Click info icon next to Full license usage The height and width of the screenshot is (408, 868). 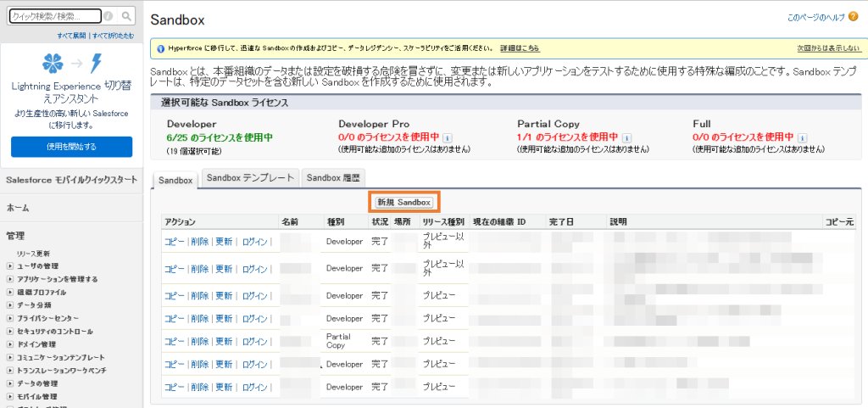click(x=802, y=138)
